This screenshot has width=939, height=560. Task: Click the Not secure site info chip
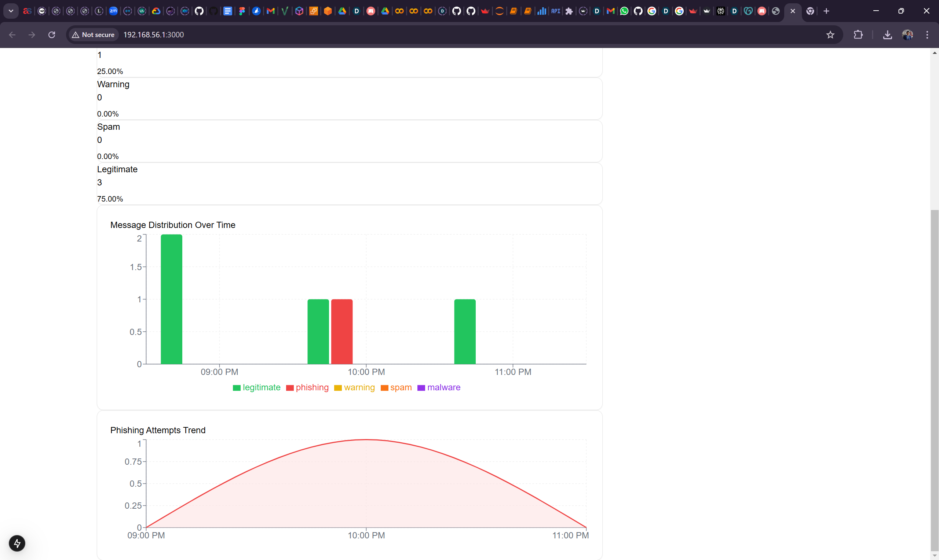click(93, 35)
